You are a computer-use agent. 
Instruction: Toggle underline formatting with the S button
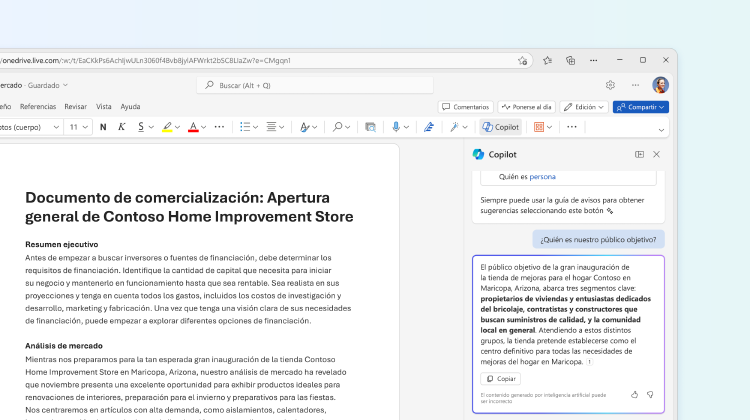(141, 127)
